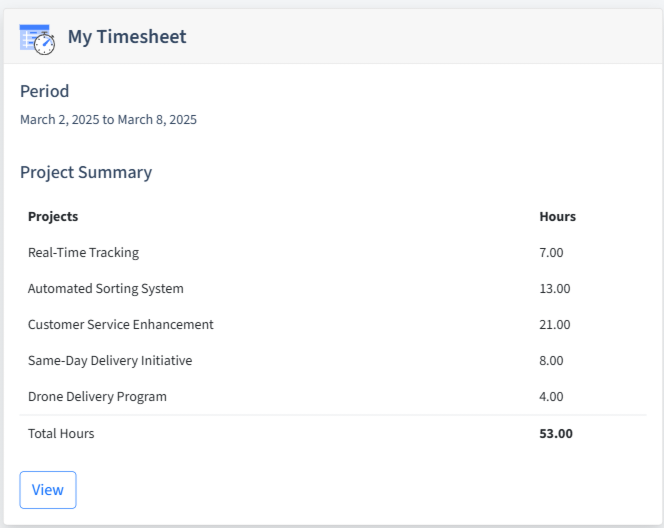The height and width of the screenshot is (528, 664).
Task: Click the Total Hours label
Action: (61, 433)
